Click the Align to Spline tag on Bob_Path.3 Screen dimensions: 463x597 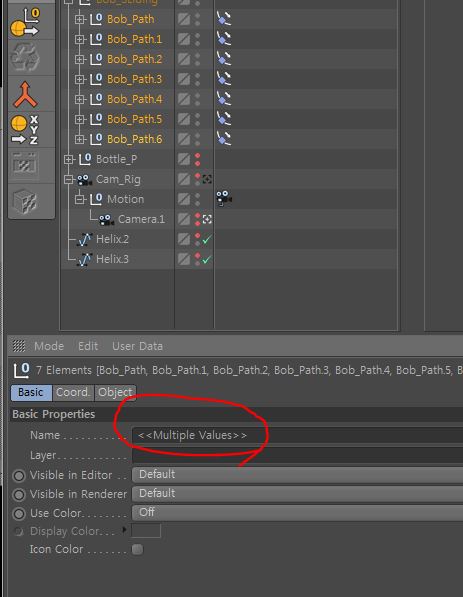coord(224,79)
